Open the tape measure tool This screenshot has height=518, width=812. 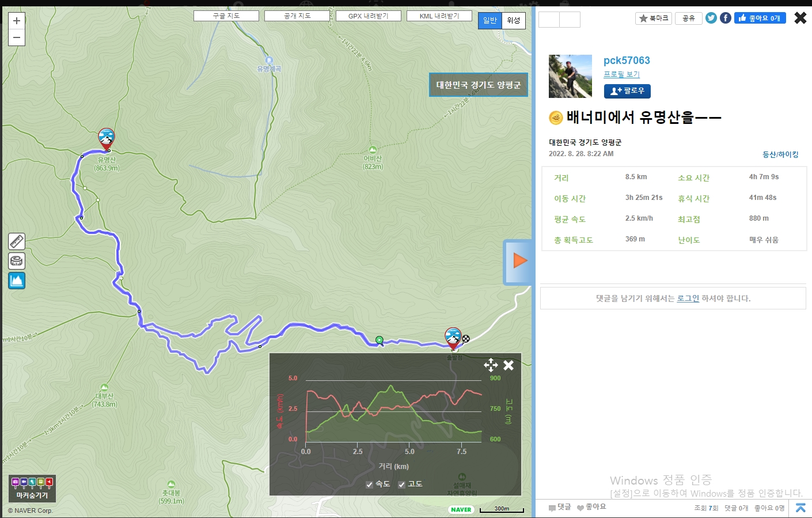(17, 260)
